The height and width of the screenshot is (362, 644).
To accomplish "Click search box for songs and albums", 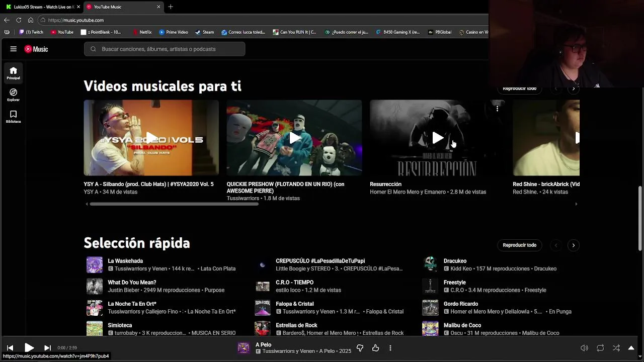I will (165, 49).
